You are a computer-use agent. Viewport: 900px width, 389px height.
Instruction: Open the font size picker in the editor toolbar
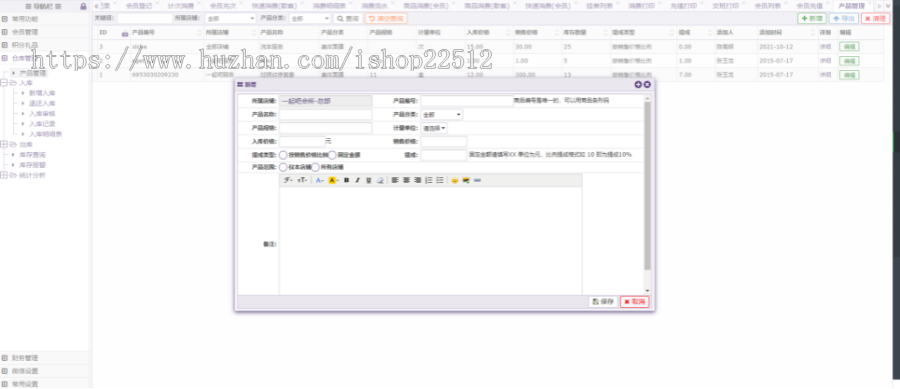pos(302,180)
